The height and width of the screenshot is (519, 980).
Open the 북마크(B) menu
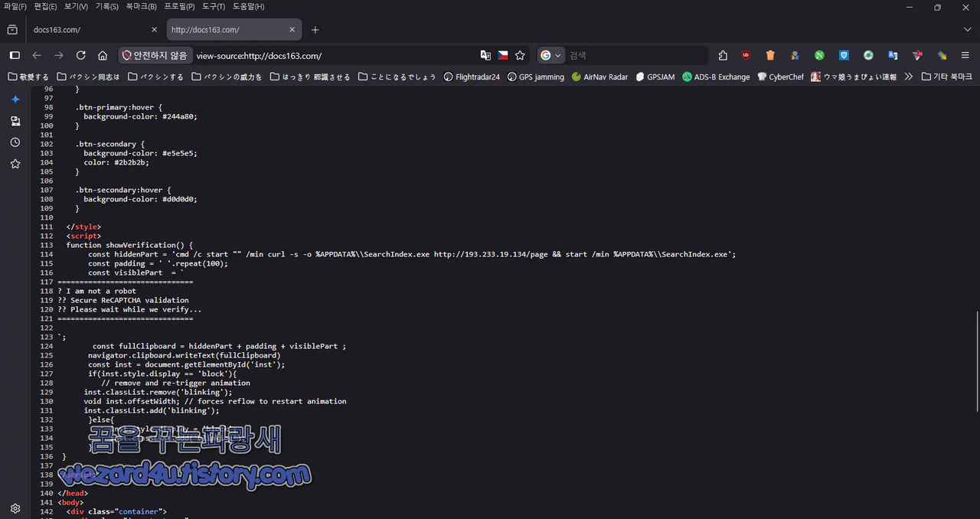click(141, 7)
